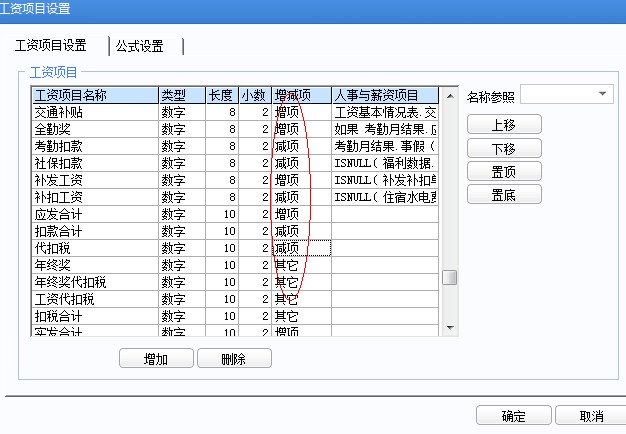Click the 增减项 column header
The image size is (626, 434).
pyautogui.click(x=300, y=95)
